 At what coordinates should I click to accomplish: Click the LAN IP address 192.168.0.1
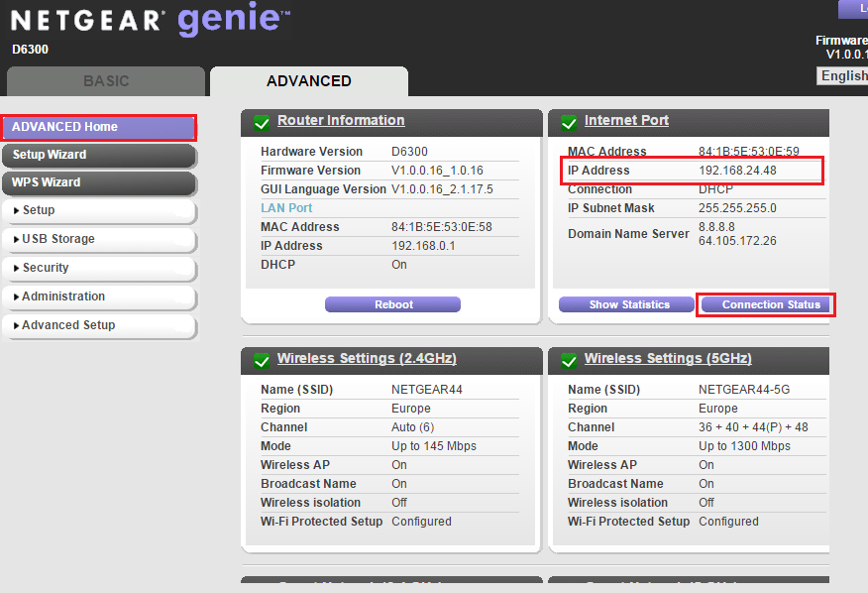(x=423, y=246)
